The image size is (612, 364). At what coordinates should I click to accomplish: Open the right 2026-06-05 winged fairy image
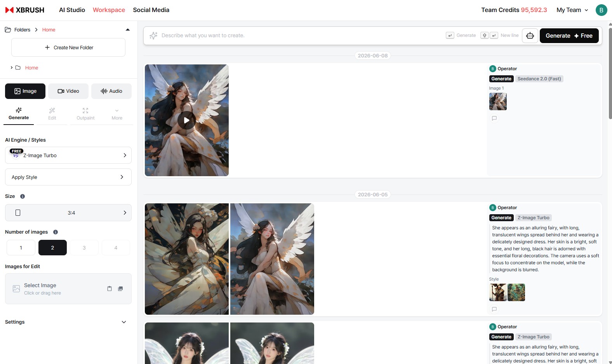tap(272, 259)
